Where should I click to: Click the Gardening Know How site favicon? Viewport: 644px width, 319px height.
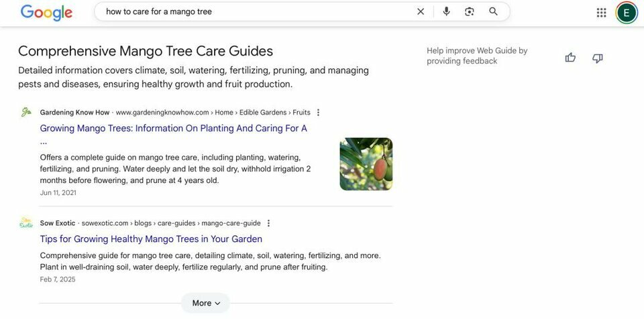coord(26,112)
